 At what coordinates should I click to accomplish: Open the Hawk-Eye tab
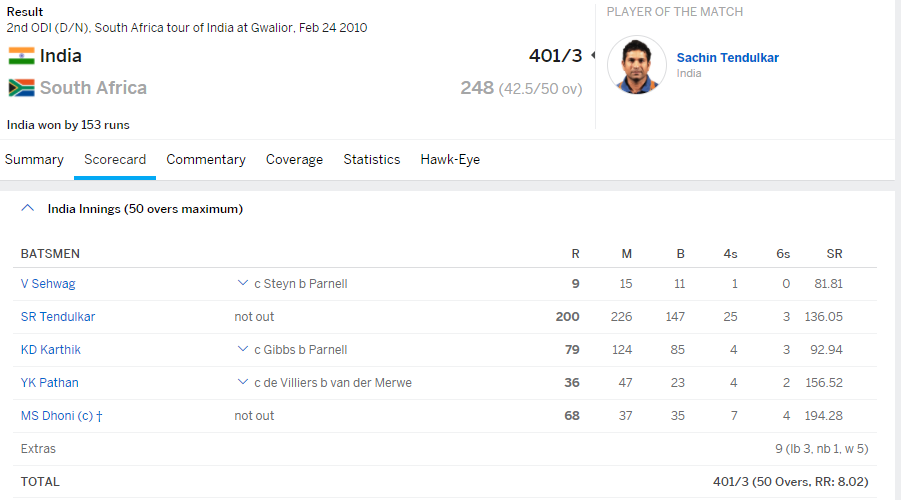(450, 160)
